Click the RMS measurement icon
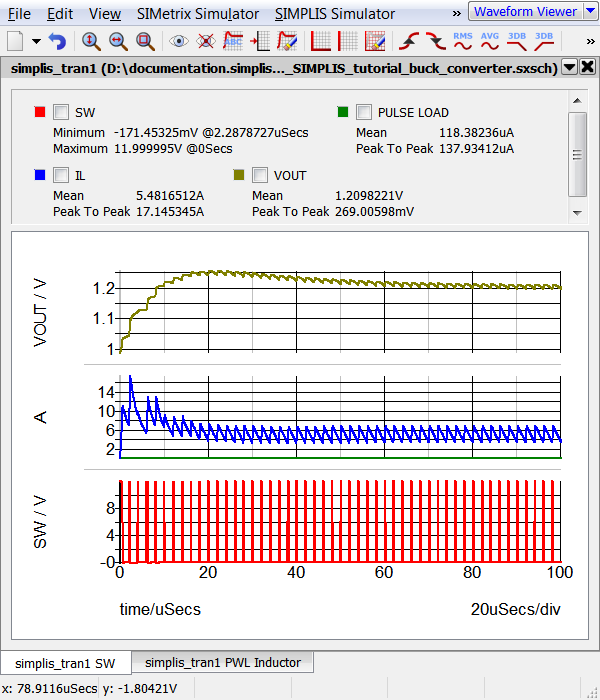The image size is (600, 700). coord(463,41)
